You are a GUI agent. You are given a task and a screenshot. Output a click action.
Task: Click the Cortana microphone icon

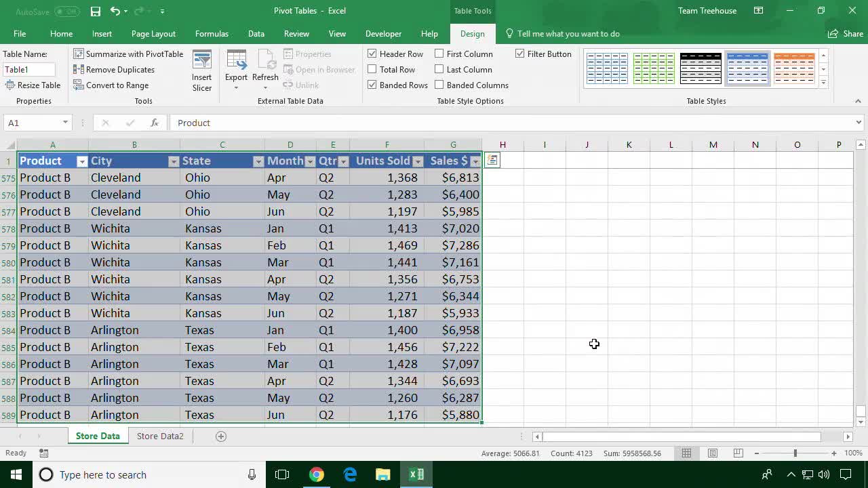(252, 474)
